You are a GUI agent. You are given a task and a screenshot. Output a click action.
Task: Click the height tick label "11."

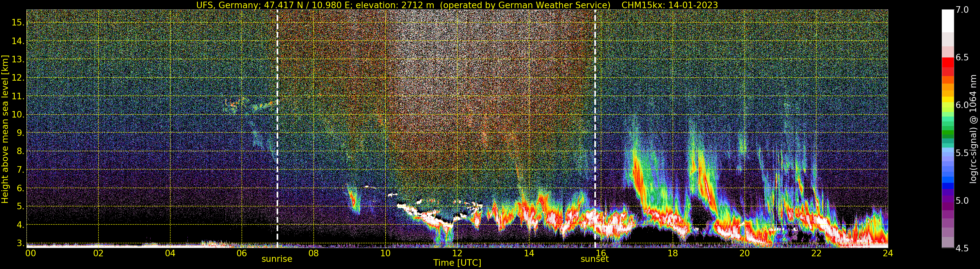click(18, 96)
